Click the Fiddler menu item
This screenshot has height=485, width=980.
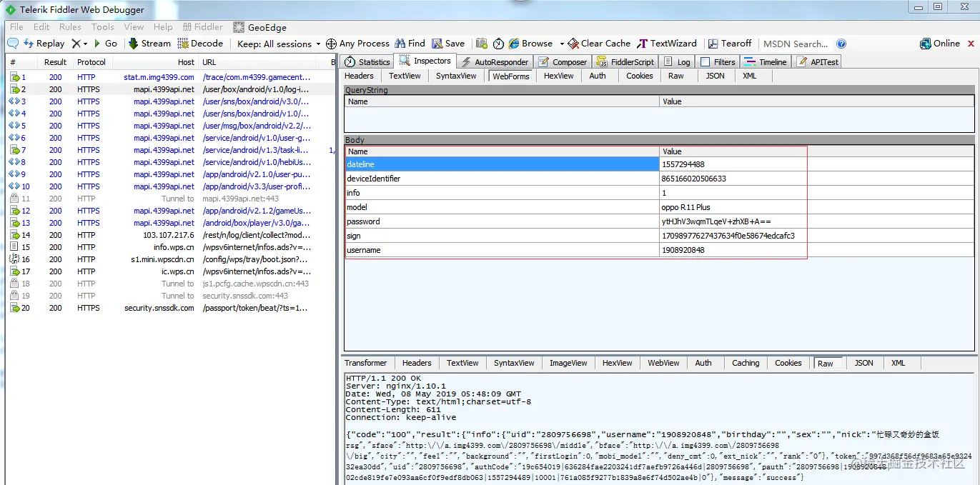click(x=202, y=27)
